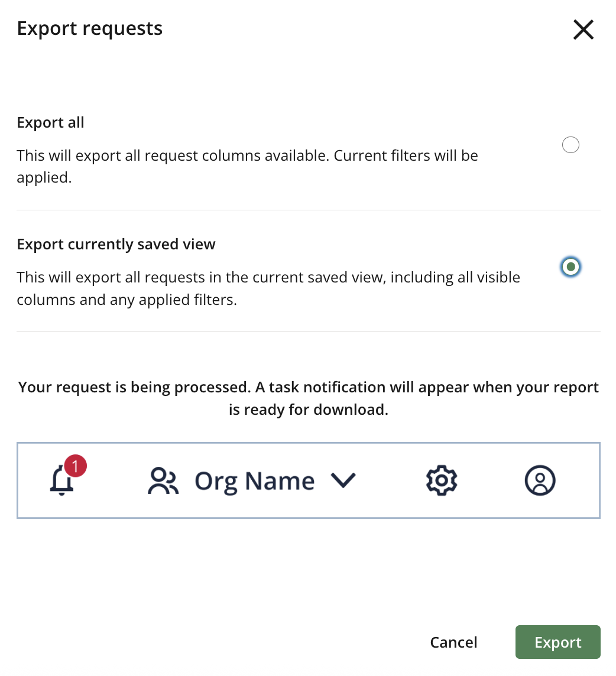The width and height of the screenshot is (616, 676).
Task: Open the Export requests title area
Action: (x=89, y=28)
